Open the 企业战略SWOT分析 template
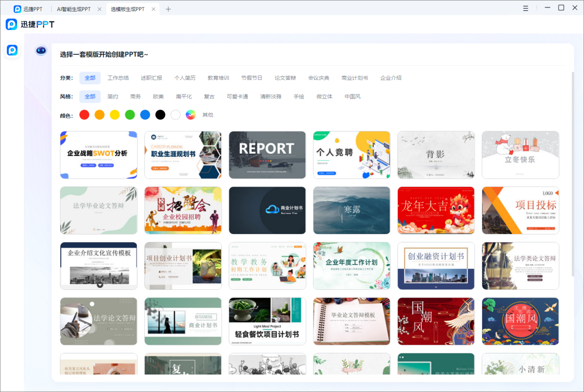Image resolution: width=584 pixels, height=392 pixels. 99,155
